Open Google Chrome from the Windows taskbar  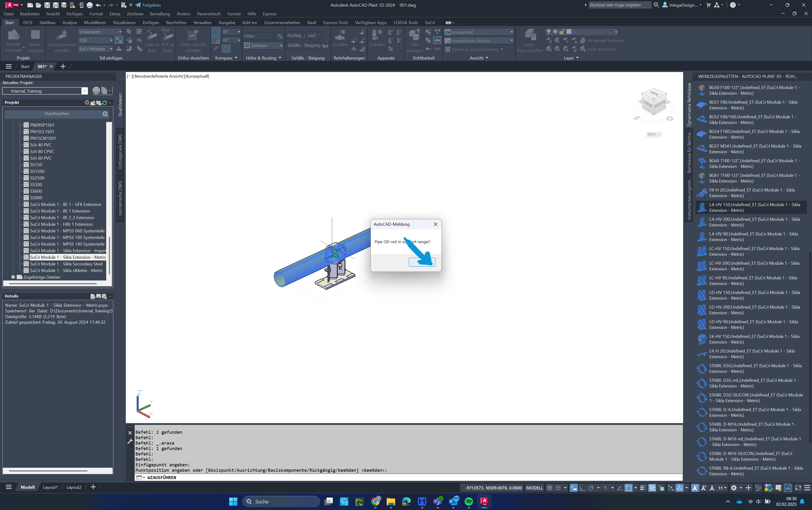(x=375, y=501)
